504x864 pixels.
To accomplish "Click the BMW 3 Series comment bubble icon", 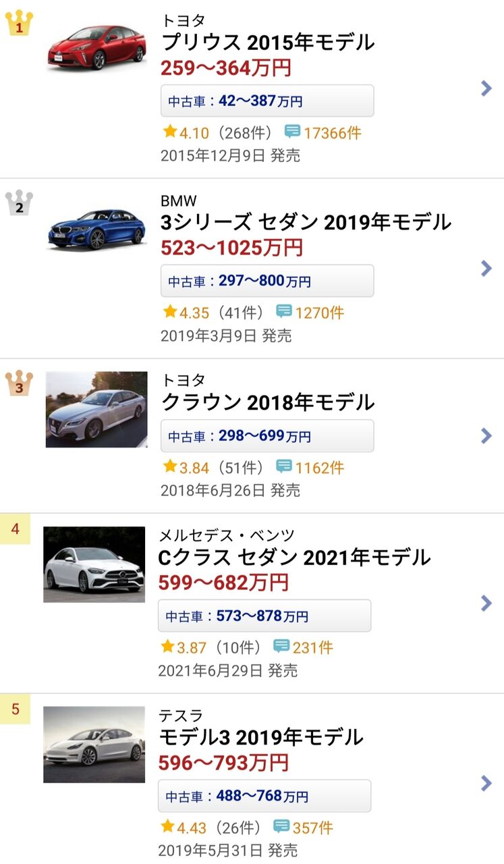I will (284, 312).
